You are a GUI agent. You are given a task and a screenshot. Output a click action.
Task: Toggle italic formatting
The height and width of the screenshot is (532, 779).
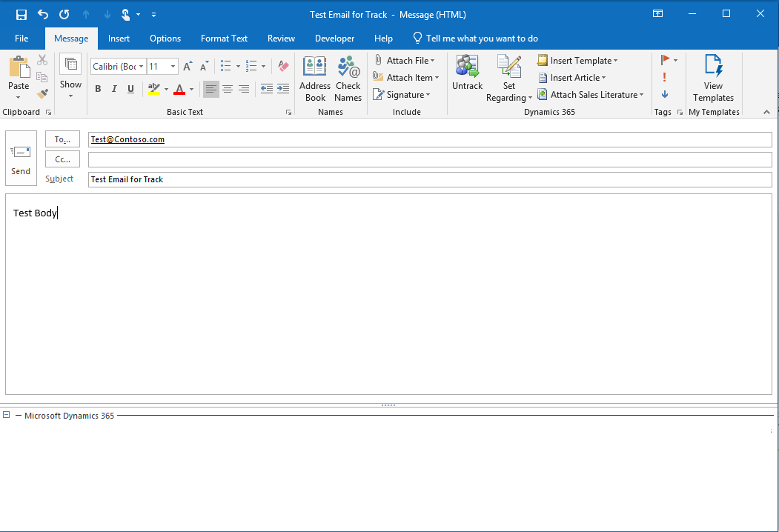(x=114, y=89)
